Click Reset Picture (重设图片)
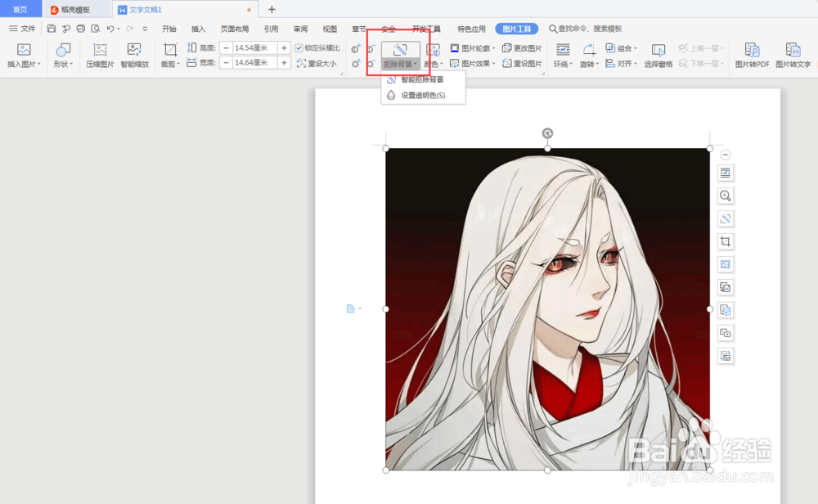Viewport: 818px width, 504px height. click(522, 63)
